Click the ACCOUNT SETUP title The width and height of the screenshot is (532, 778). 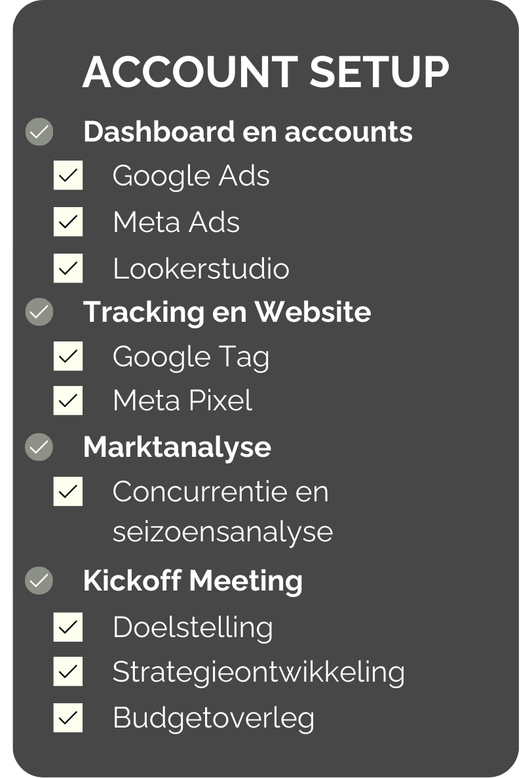(266, 72)
